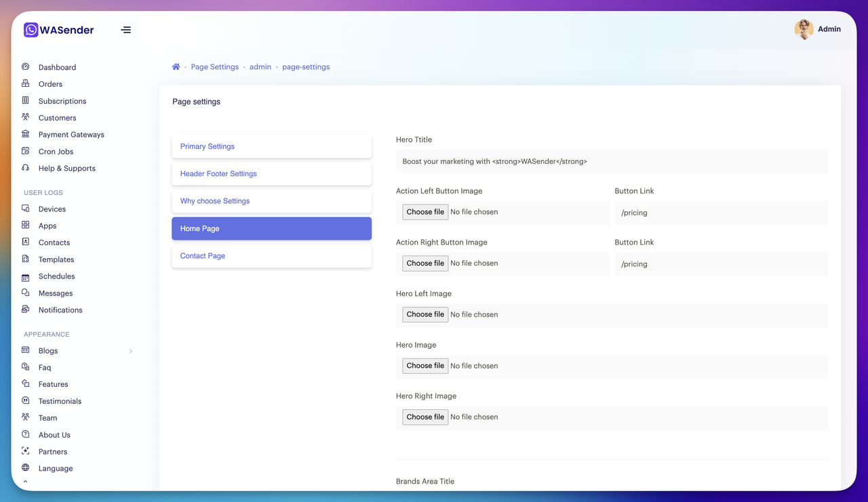This screenshot has width=868, height=502.
Task: Click the Brands Area Title label
Action: [425, 482]
